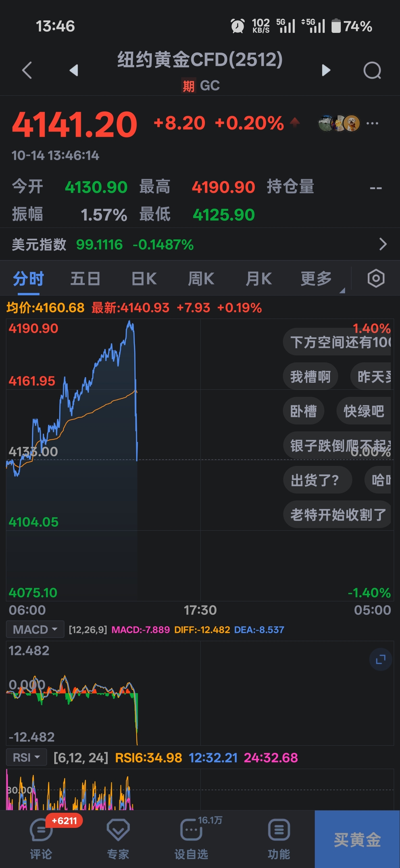
Task: Tap the 17:30 time axis label
Action: [x=200, y=610]
